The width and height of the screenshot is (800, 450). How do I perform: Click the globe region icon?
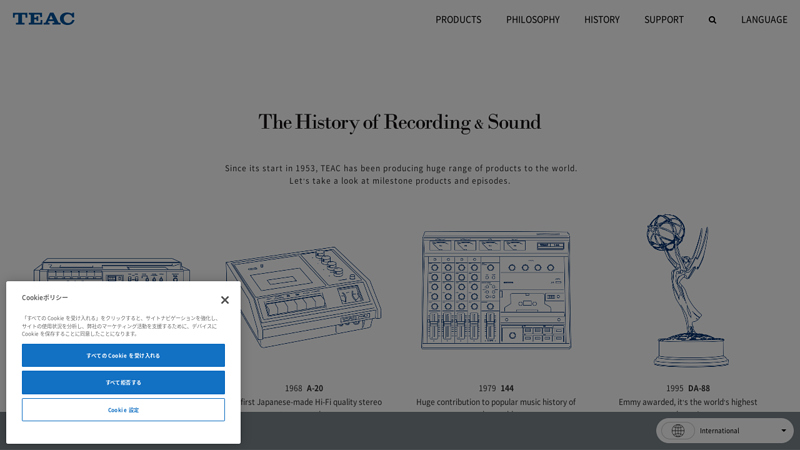tap(678, 431)
